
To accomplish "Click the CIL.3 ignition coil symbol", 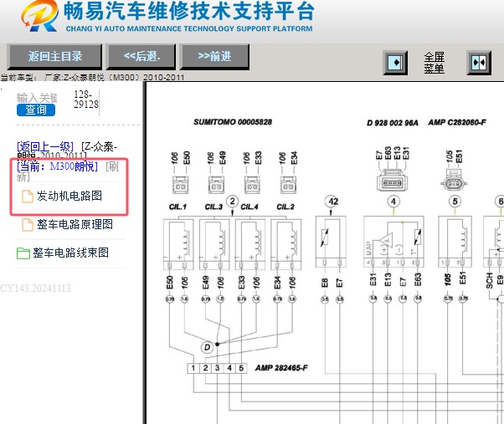I will (x=214, y=244).
